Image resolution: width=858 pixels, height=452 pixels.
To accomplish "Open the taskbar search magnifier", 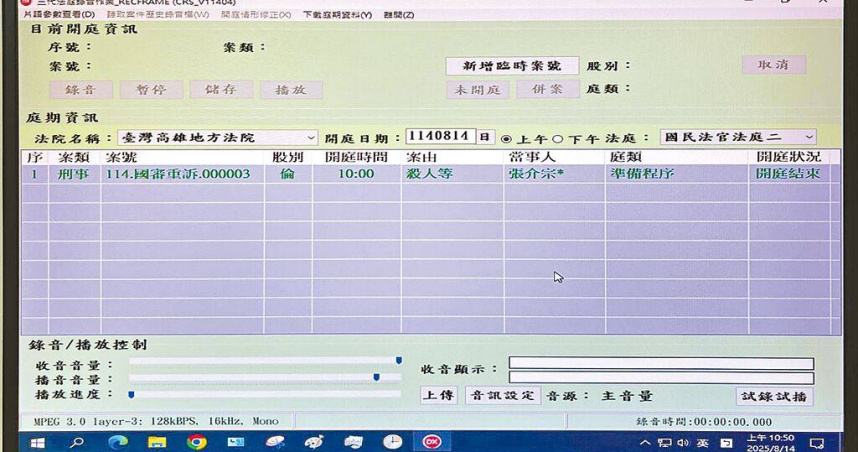I will (78, 442).
